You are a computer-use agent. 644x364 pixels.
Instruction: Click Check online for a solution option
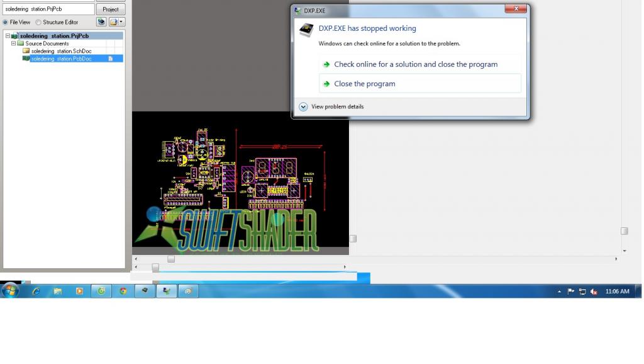tap(419, 64)
